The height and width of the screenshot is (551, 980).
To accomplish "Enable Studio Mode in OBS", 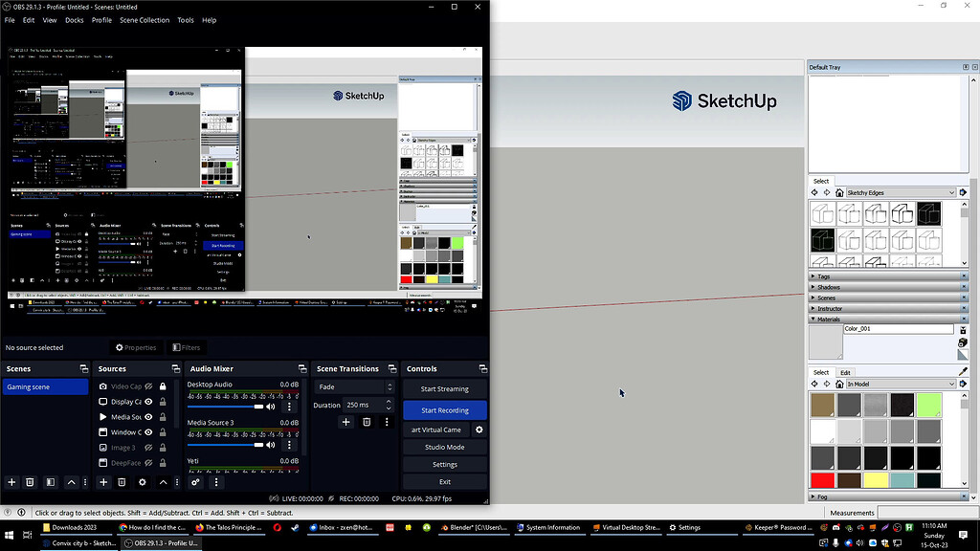I will [x=444, y=447].
